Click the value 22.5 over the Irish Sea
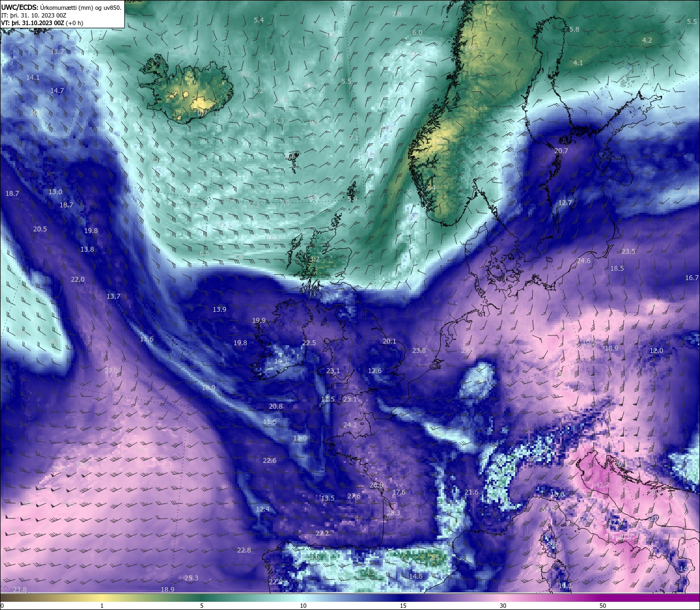This screenshot has width=700, height=610. (x=309, y=343)
